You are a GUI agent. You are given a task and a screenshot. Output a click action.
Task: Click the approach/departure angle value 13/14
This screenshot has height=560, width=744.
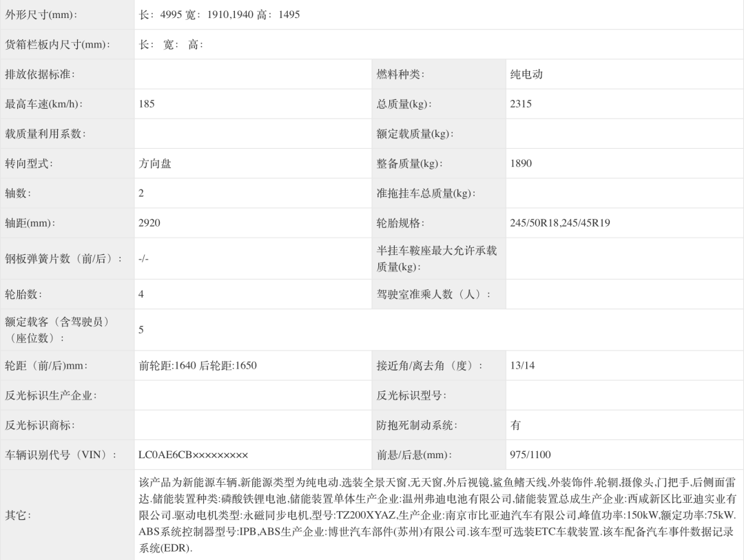click(x=522, y=365)
